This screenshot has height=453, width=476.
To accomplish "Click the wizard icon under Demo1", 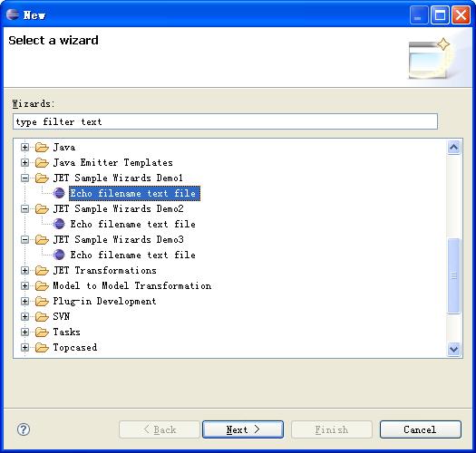I will tap(59, 193).
